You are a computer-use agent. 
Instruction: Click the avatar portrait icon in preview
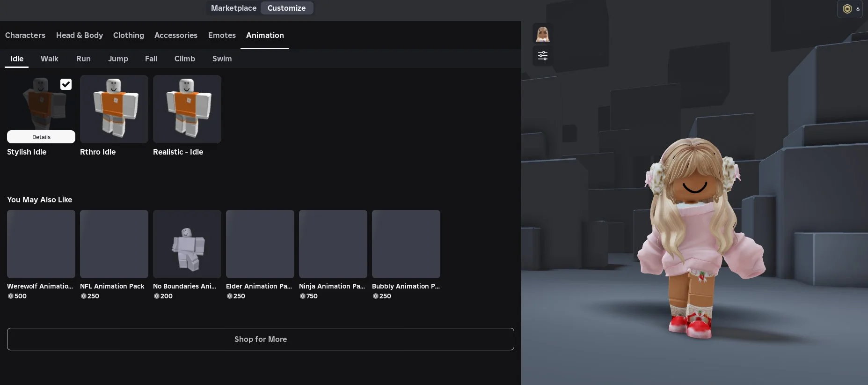coord(542,34)
